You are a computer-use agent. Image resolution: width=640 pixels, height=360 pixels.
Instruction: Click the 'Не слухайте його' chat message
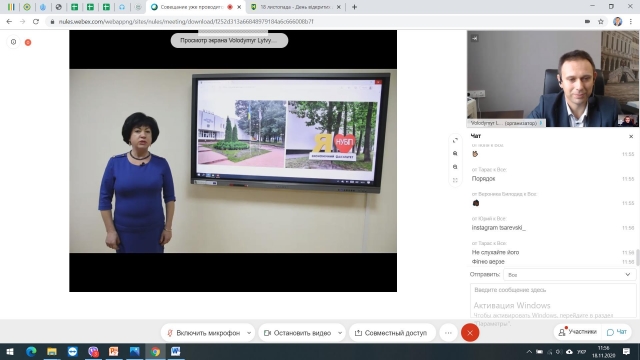coord(495,252)
